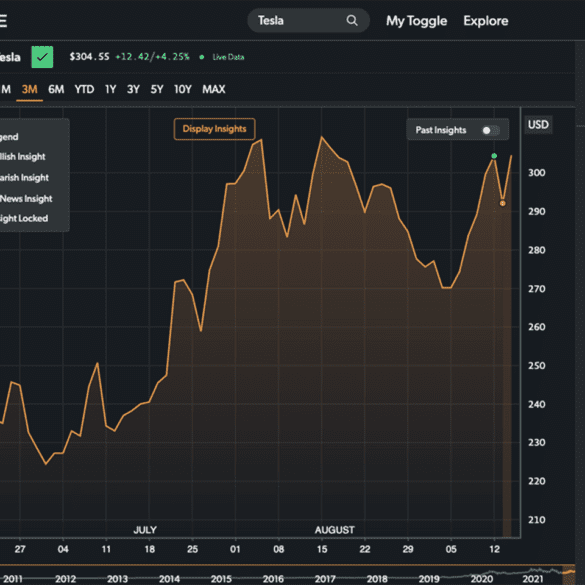Viewport: 585px width, 585px height.
Task: Click the JULY month axis label
Action: pos(145,530)
